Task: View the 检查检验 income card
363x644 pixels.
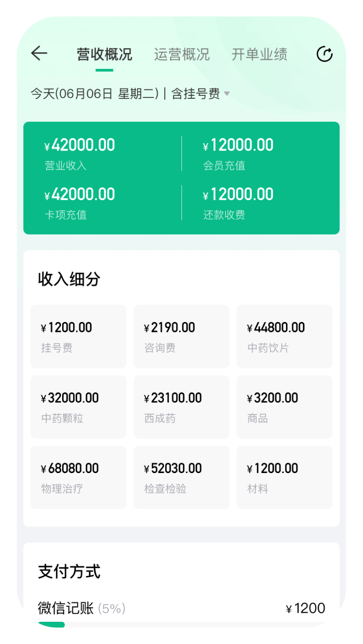Action: 181,477
